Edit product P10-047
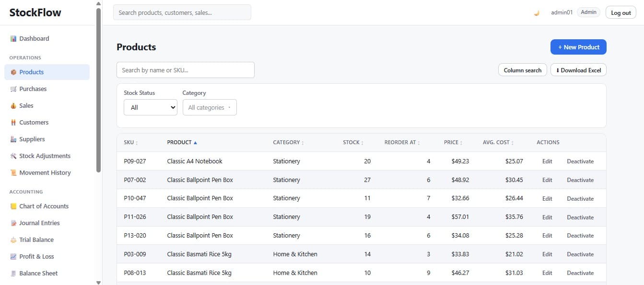644x285 pixels. tap(547, 198)
